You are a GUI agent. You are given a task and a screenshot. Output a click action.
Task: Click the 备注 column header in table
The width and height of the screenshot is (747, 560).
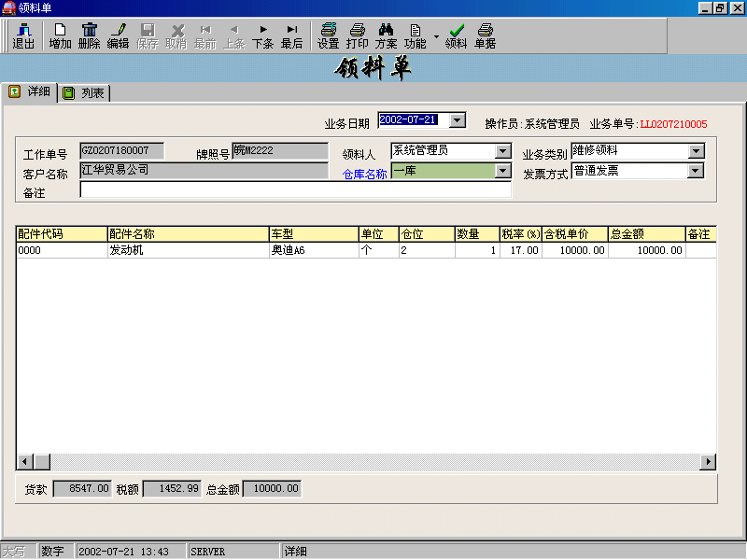(701, 234)
